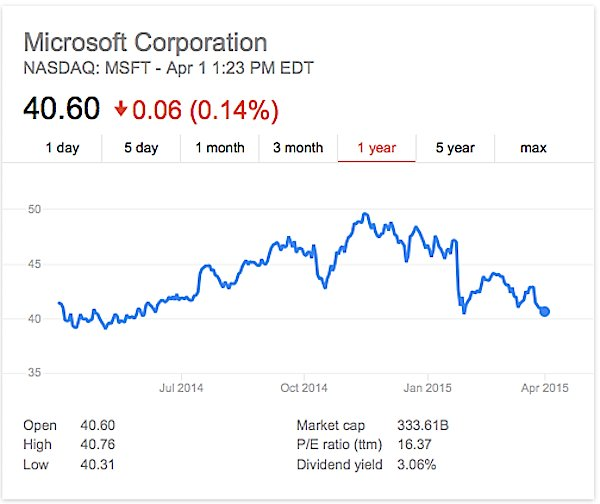Switch chart to 5 year range
Viewport: 600px width, 504px height.
coord(455,148)
